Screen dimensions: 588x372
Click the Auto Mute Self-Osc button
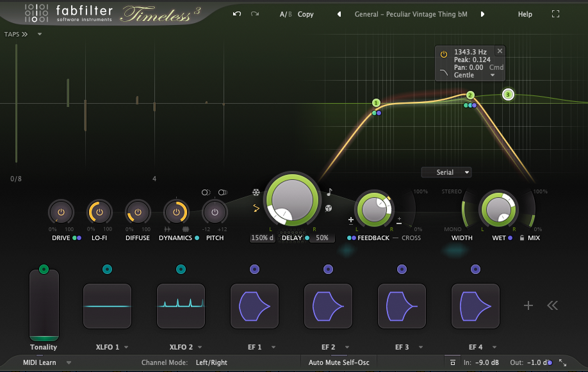339,362
